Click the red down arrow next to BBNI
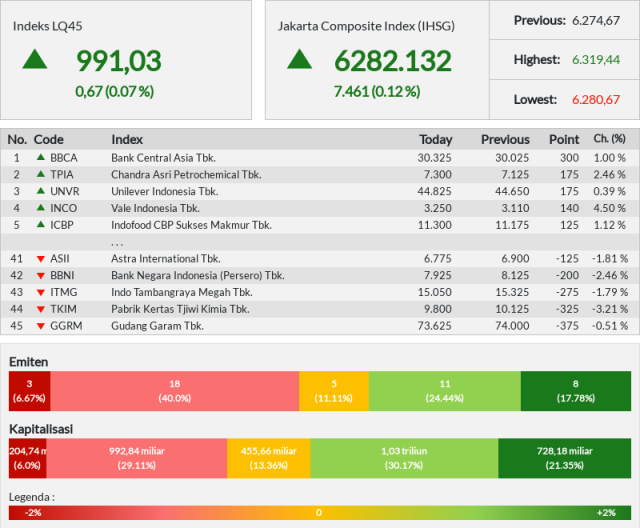The image size is (640, 528). pos(41,276)
